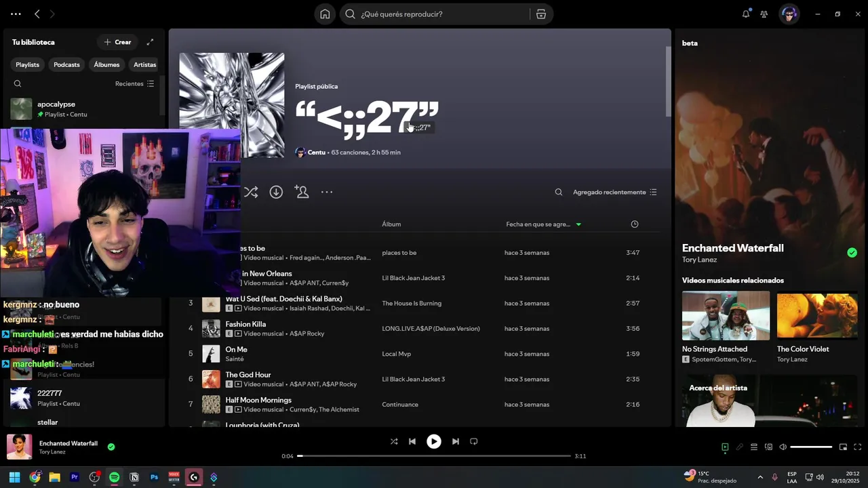Search within Tu biblioteca
Image resolution: width=868 pixels, height=488 pixels.
click(18, 84)
